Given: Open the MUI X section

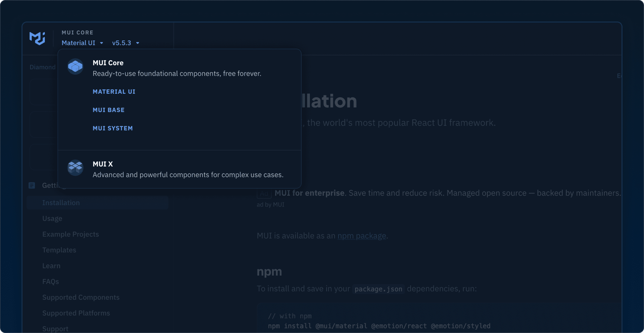Looking at the screenshot, I should click(x=103, y=164).
